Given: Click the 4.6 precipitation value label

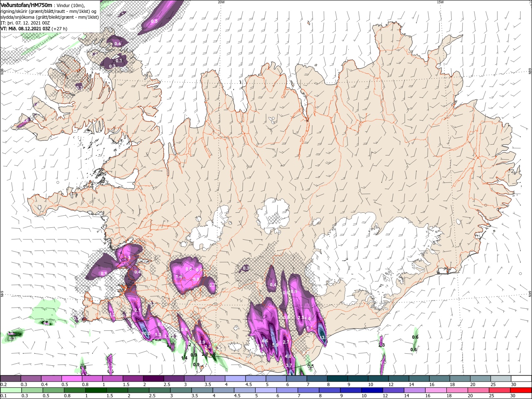Looking at the screenshot, I should [265, 341].
